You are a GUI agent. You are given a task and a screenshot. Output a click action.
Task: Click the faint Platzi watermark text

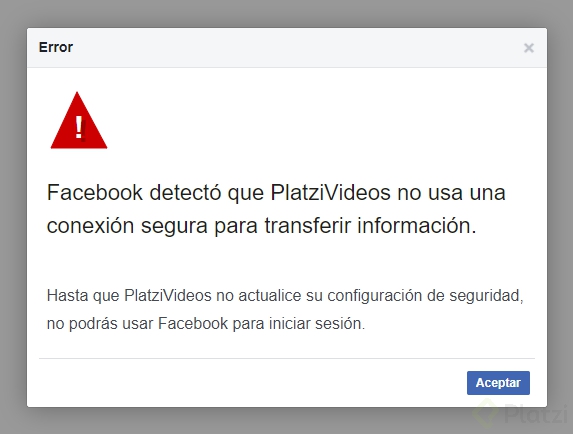click(x=535, y=413)
